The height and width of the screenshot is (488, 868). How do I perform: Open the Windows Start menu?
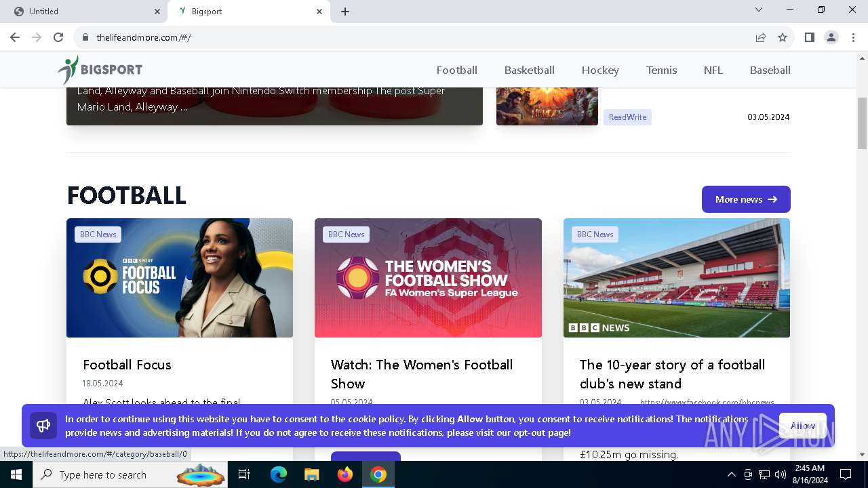tap(16, 474)
